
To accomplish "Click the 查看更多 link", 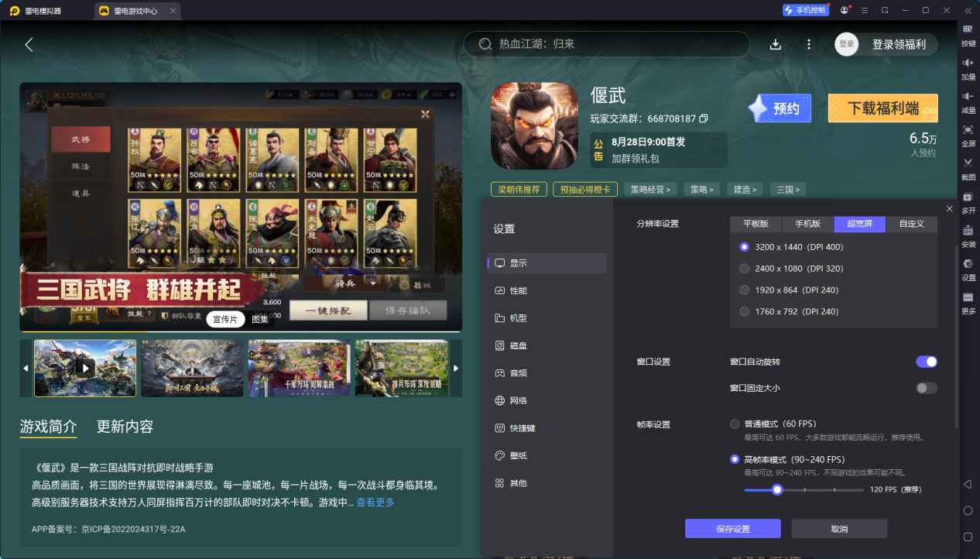I will click(375, 502).
